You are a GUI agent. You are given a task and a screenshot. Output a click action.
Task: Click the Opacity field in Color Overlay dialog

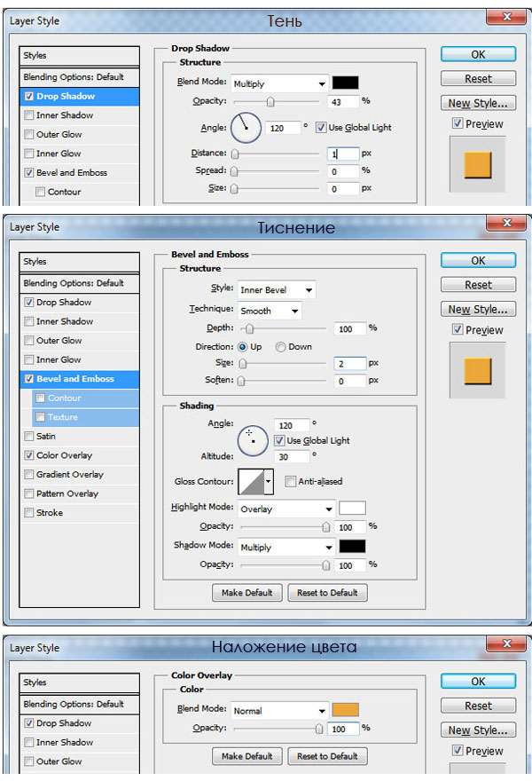coord(343,729)
